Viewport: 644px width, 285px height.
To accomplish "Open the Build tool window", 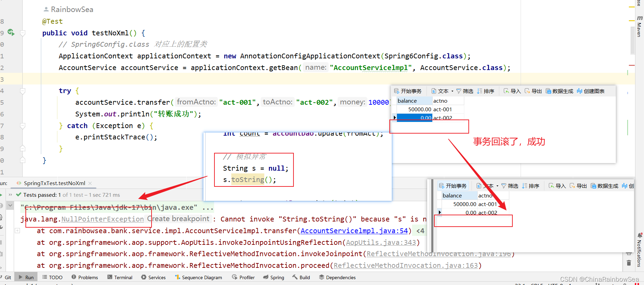I will (301, 277).
